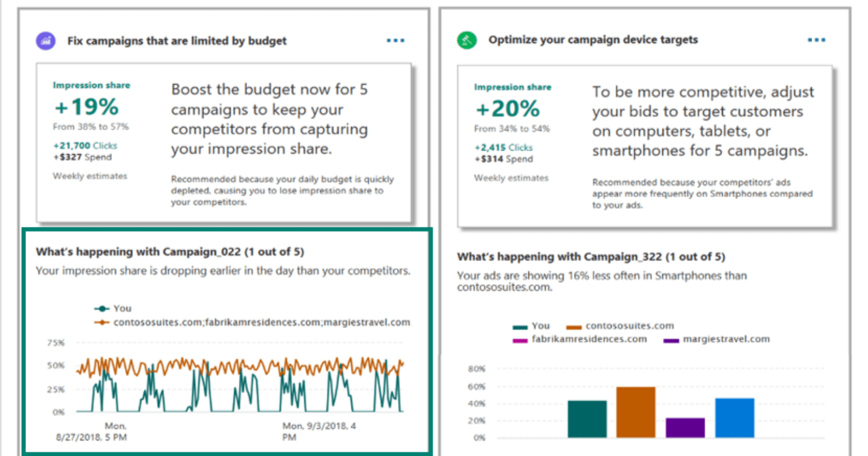Click the 75% axis label on line chart

[x=56, y=343]
